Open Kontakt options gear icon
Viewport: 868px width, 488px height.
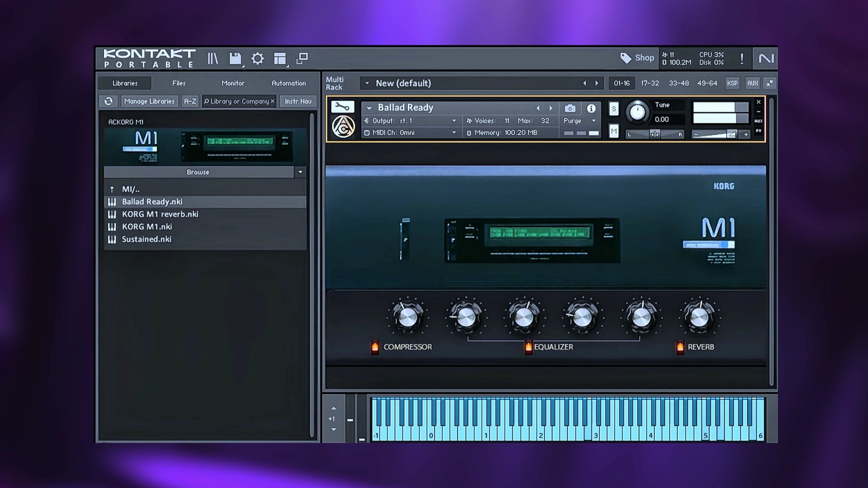pyautogui.click(x=257, y=58)
